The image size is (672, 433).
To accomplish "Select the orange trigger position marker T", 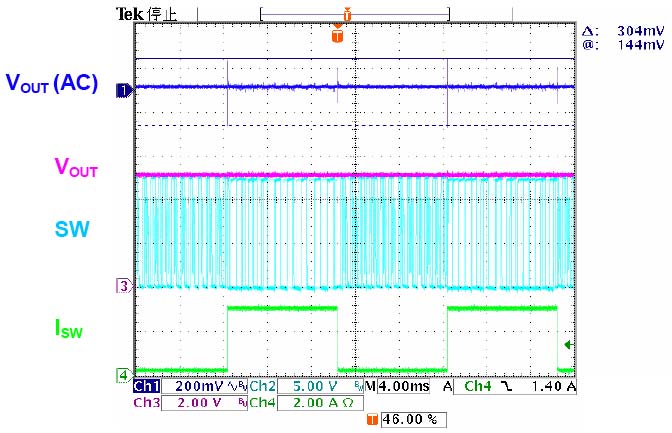I will (338, 36).
